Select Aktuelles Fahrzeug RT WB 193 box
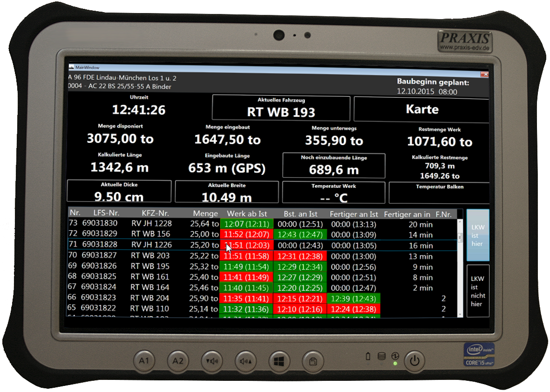550x392 pixels. pos(281,108)
